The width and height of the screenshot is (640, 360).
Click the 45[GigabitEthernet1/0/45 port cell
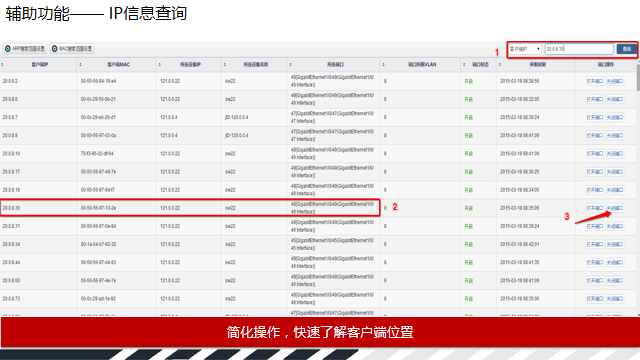click(332, 244)
